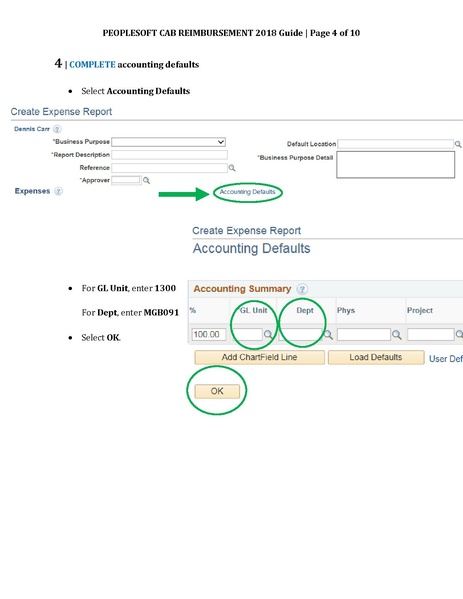Open Business Purpose dropdown
Image resolution: width=463 pixels, height=599 pixels.
coord(168,142)
